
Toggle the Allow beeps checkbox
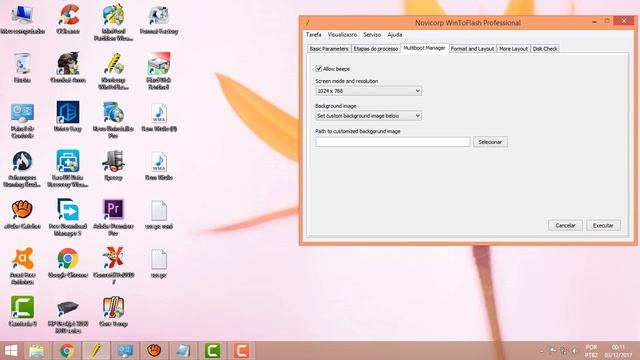pyautogui.click(x=319, y=69)
